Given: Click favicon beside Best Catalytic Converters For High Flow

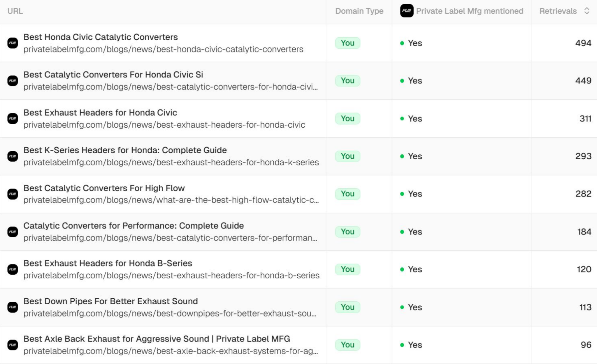Looking at the screenshot, I should point(13,194).
